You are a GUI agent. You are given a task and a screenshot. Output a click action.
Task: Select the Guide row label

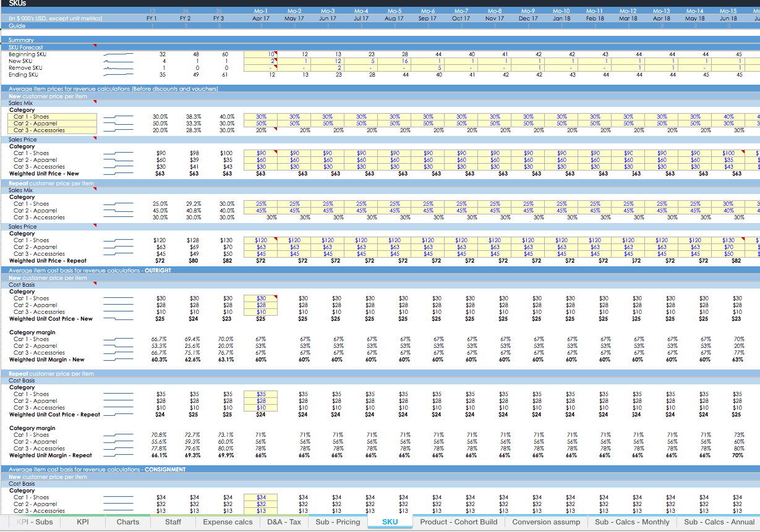pyautogui.click(x=17, y=25)
